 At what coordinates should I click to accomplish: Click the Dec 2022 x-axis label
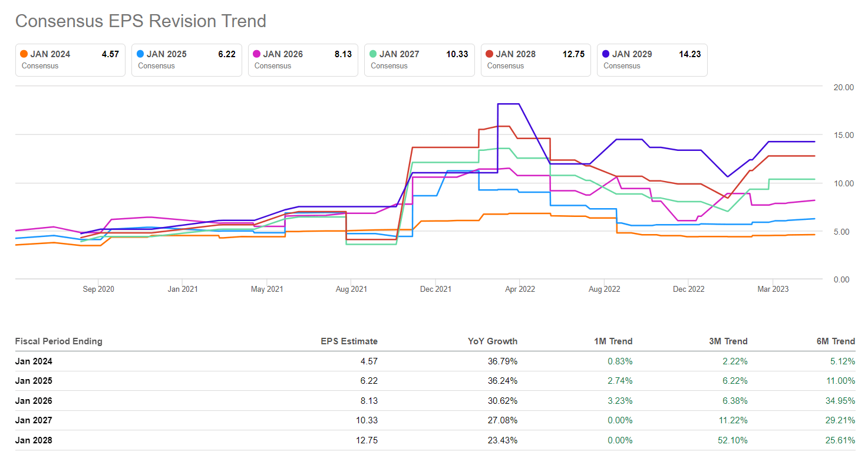pos(688,289)
